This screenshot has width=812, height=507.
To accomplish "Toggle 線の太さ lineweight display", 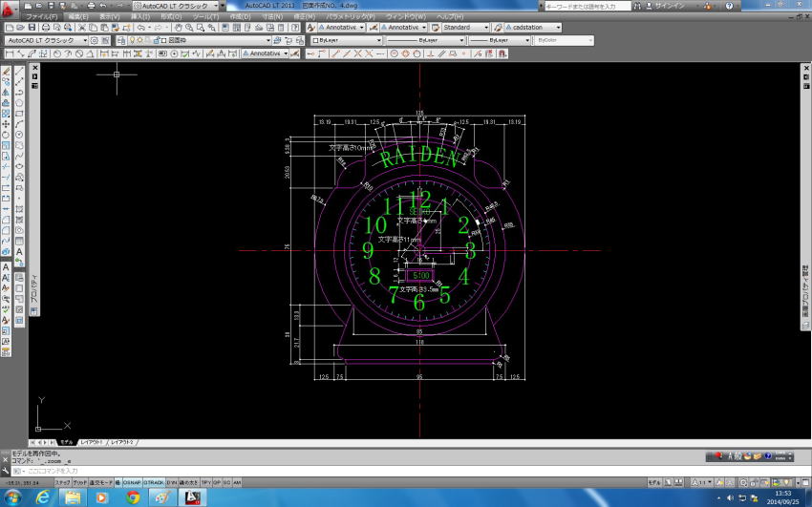I will pos(189,482).
